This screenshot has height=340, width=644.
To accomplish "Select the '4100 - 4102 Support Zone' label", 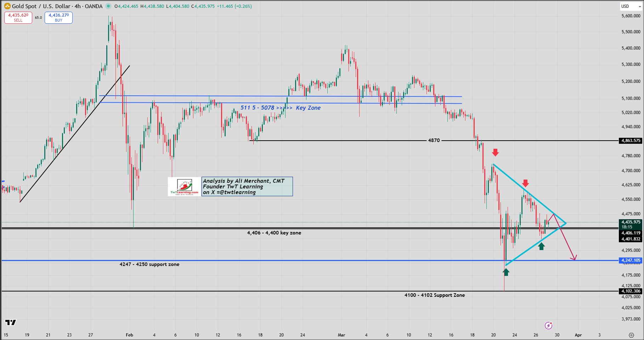I will 435,295.
